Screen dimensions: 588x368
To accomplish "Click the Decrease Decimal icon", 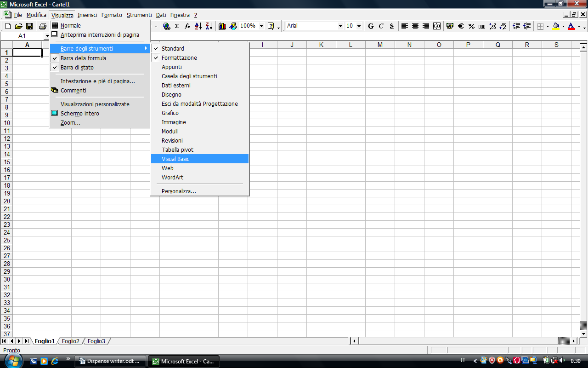I will coord(503,26).
